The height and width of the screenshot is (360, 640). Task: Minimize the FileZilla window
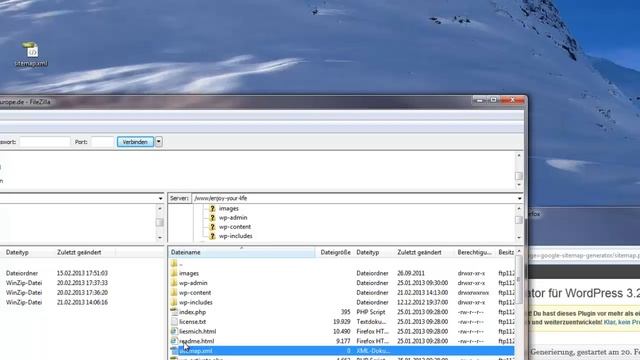pos(480,100)
